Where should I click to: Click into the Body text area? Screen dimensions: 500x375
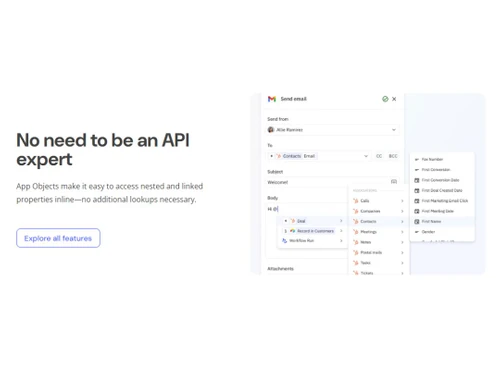pos(307,209)
